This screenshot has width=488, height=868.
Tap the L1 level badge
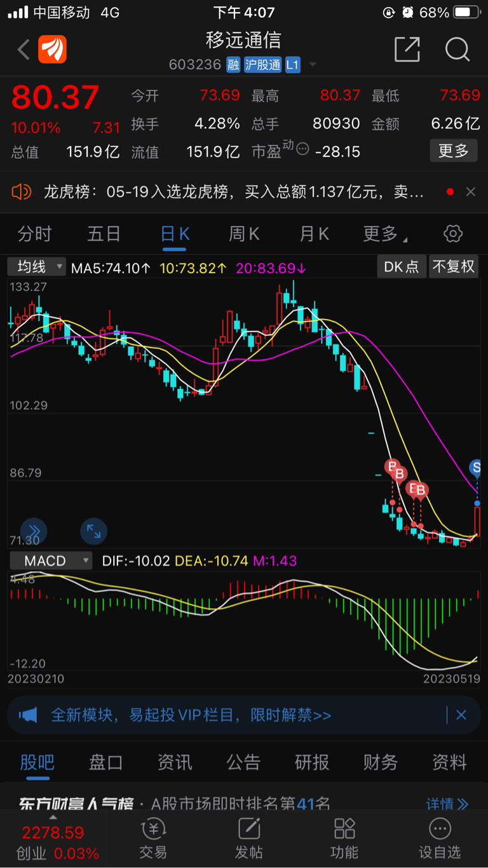point(292,65)
